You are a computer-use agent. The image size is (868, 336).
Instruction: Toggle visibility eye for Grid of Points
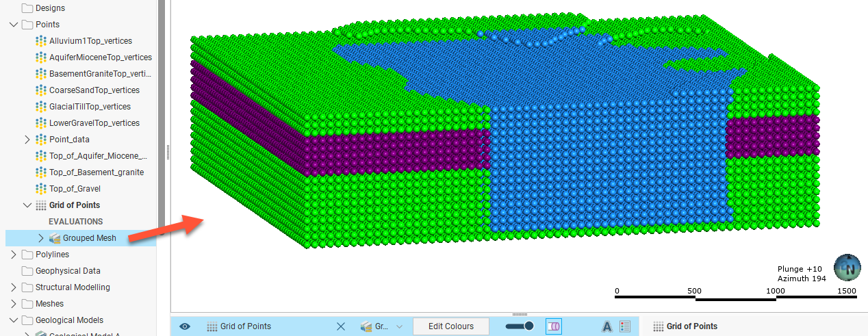point(185,326)
